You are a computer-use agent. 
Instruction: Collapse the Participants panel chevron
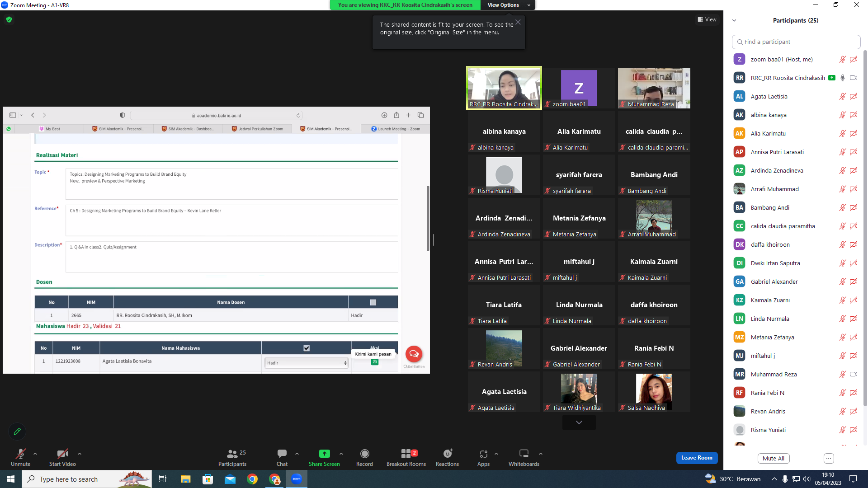point(734,20)
